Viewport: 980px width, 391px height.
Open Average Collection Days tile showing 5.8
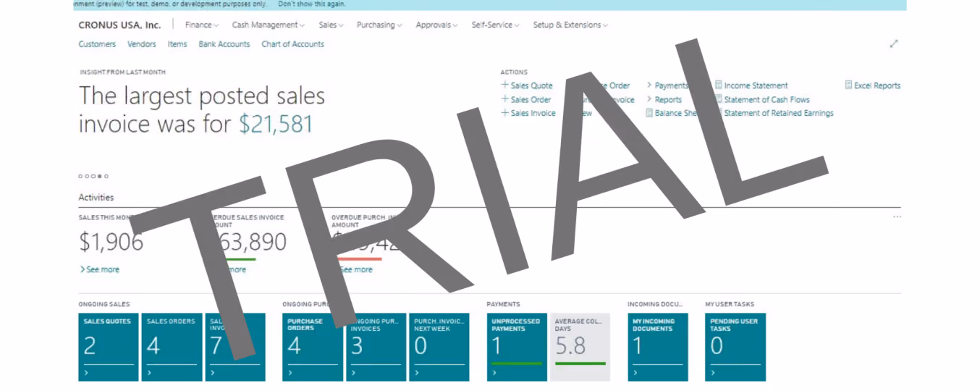click(580, 347)
